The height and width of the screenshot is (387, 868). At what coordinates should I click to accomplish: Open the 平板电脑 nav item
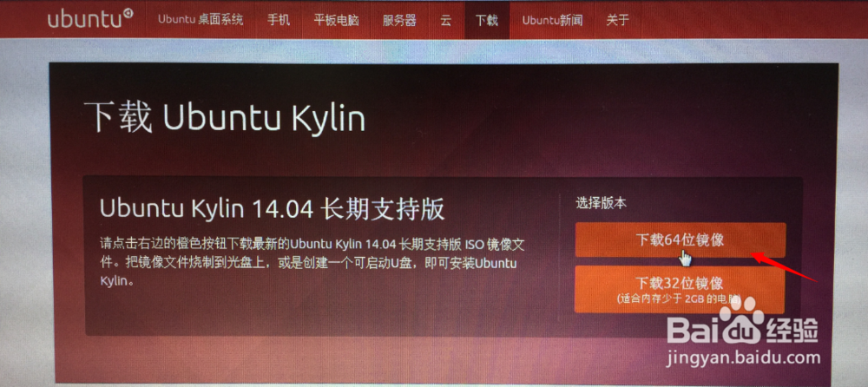(337, 21)
